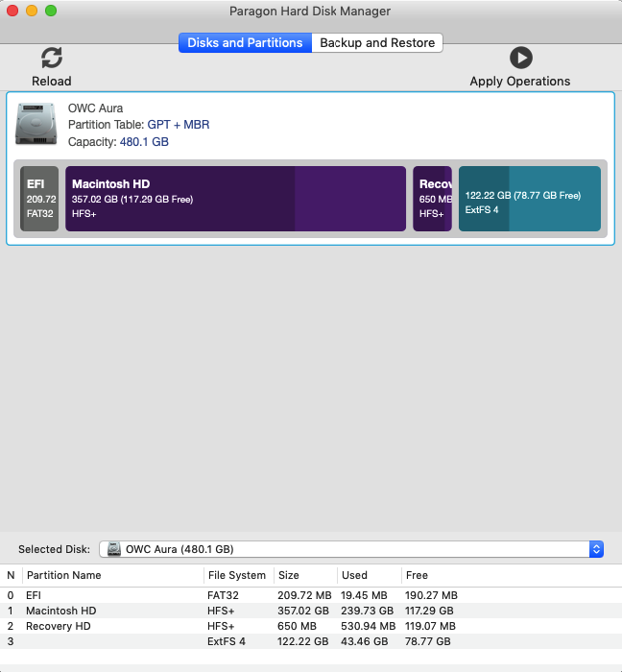
Task: Sort by Partition Name column header
Action: coord(113,575)
